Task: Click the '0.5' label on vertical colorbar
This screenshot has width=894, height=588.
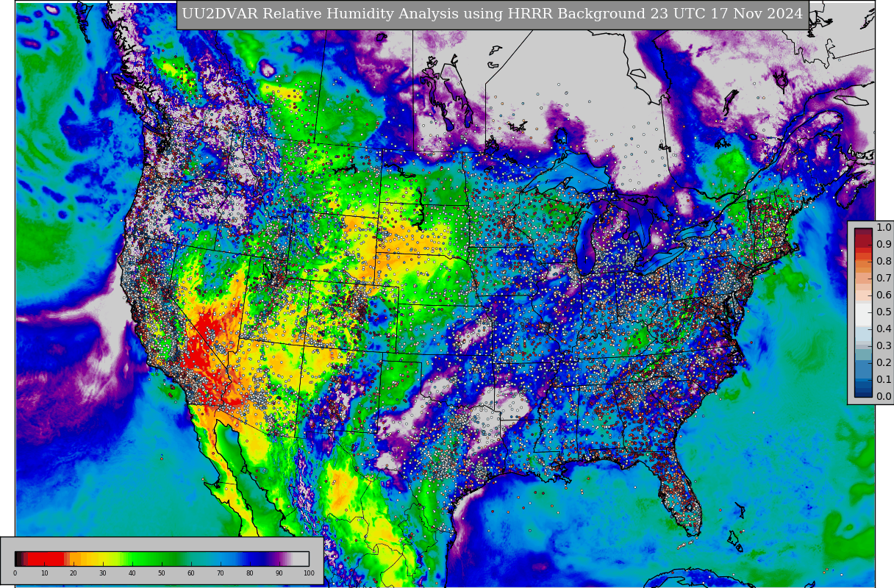Action: [x=884, y=312]
